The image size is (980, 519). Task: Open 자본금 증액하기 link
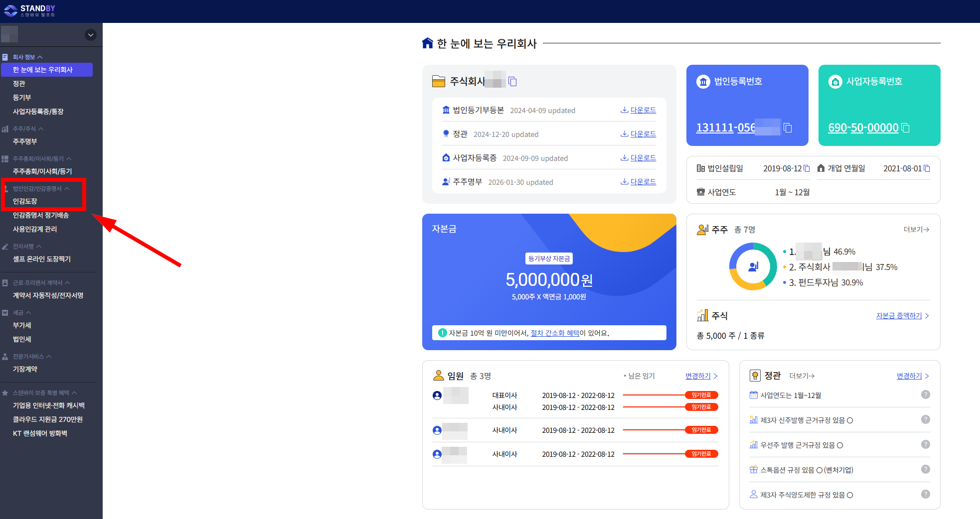coord(899,315)
